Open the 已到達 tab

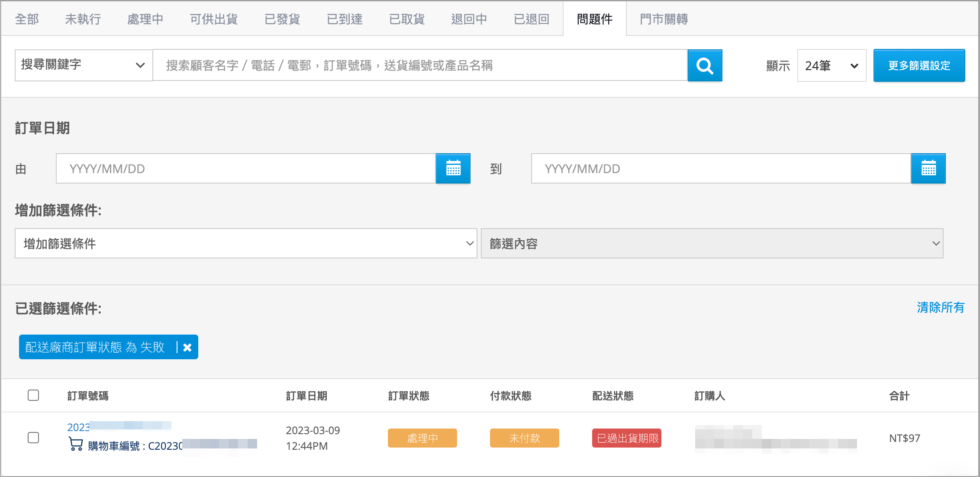[345, 19]
